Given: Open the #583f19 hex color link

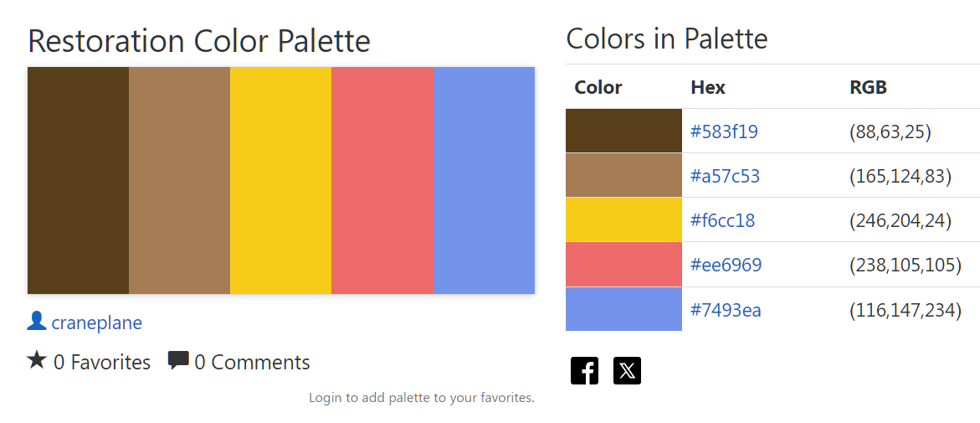Looking at the screenshot, I should point(724,132).
